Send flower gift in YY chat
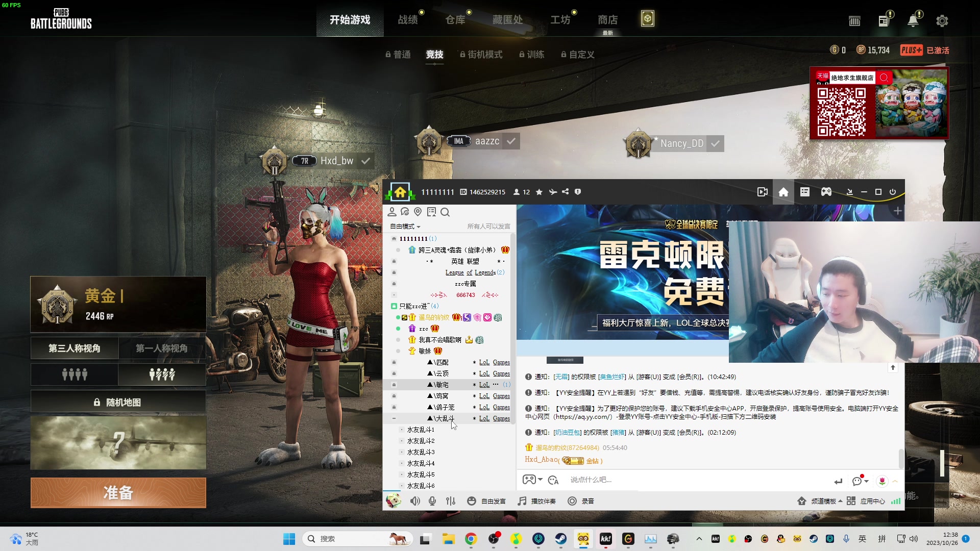The width and height of the screenshot is (980, 551). (883, 481)
